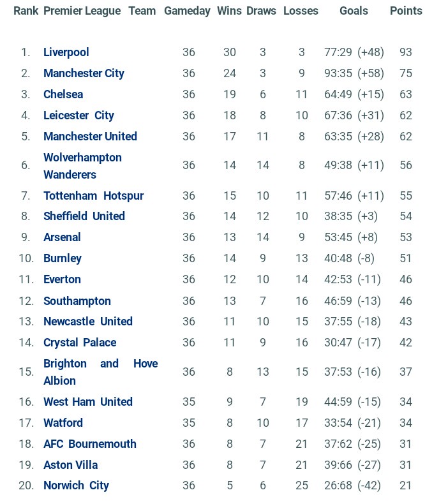Screen dimensions: 425x504
Task: Select the West Ham United link
Action: pos(88,402)
